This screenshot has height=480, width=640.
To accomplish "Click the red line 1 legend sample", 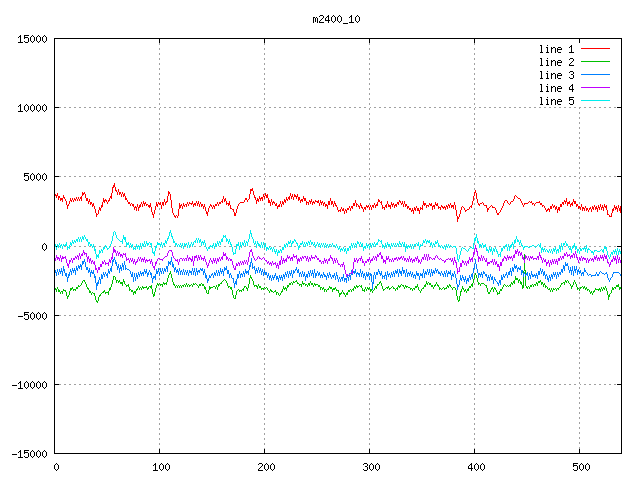I will (595, 49).
